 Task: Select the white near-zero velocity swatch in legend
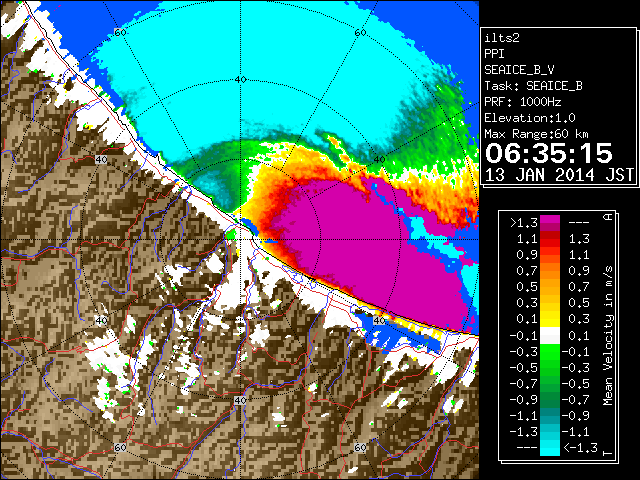coord(550,336)
